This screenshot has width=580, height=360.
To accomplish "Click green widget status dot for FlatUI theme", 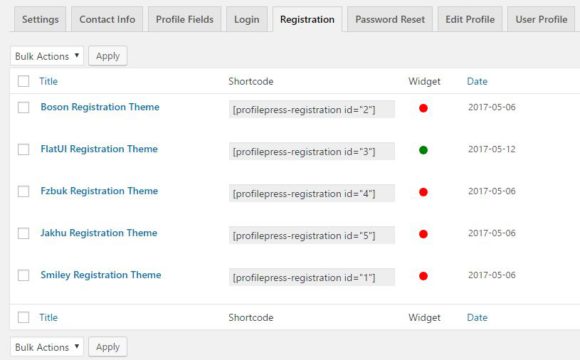I will click(424, 150).
